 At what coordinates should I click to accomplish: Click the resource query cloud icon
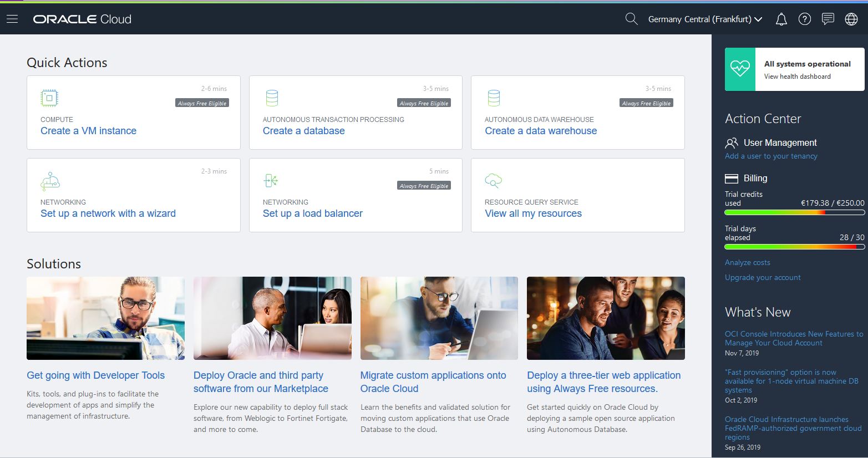pyautogui.click(x=493, y=181)
